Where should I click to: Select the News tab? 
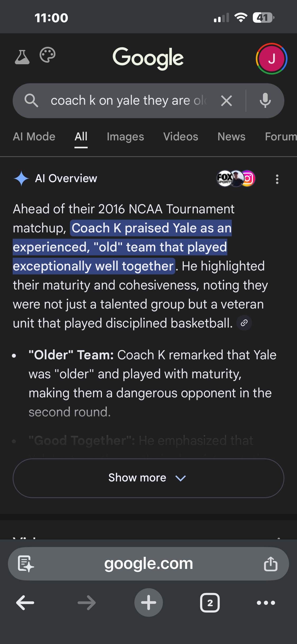231,137
